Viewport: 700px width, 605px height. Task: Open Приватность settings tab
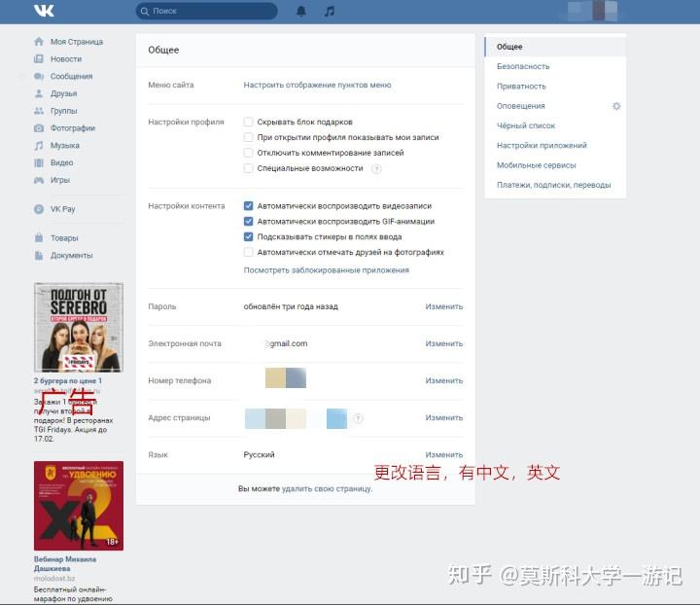[x=555, y=87]
